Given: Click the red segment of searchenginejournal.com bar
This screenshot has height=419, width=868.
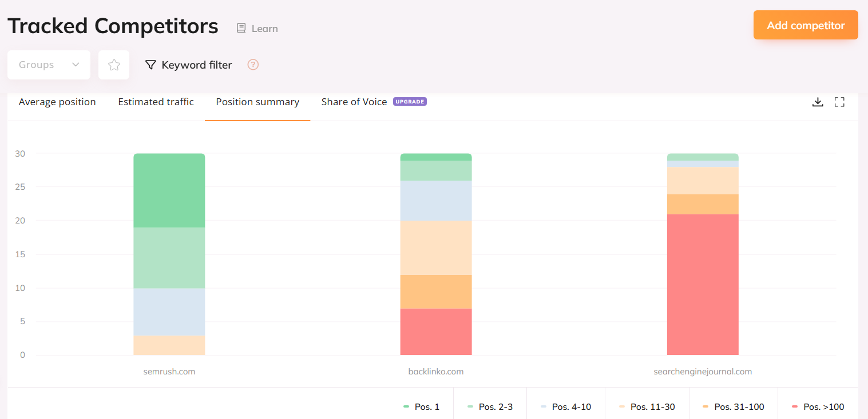Looking at the screenshot, I should [x=703, y=285].
